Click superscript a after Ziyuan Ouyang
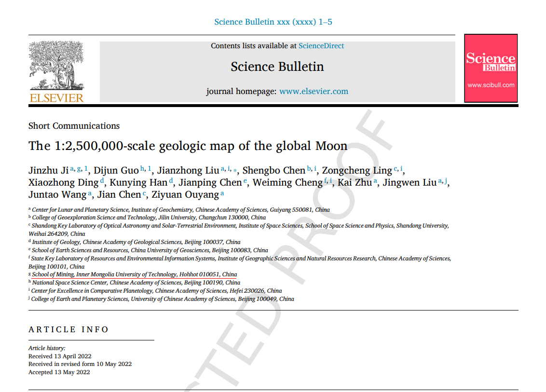The height and width of the screenshot is (392, 546). pos(222,193)
